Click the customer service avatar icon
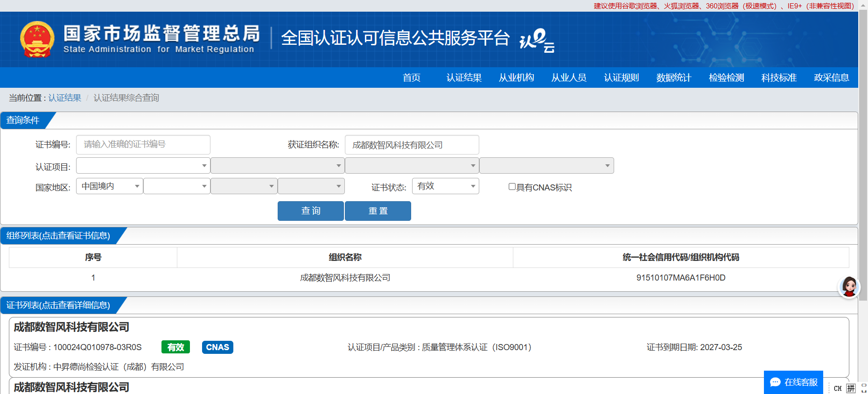This screenshot has width=868, height=394. pyautogui.click(x=849, y=287)
